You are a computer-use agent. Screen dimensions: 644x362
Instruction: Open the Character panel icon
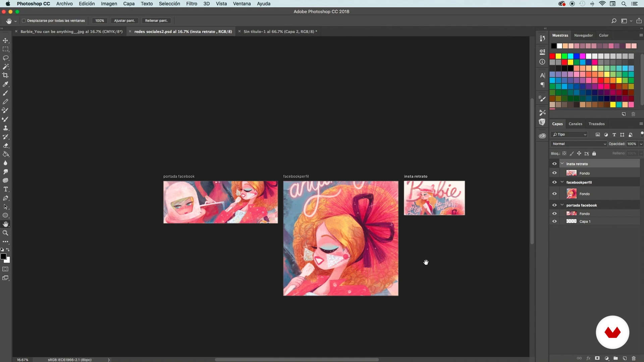pyautogui.click(x=542, y=75)
